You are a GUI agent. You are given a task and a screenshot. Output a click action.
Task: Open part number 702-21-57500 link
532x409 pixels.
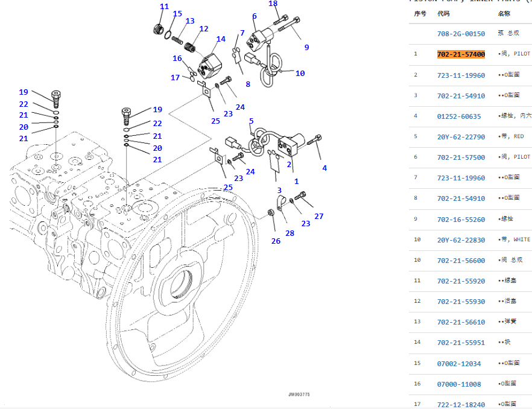461,157
